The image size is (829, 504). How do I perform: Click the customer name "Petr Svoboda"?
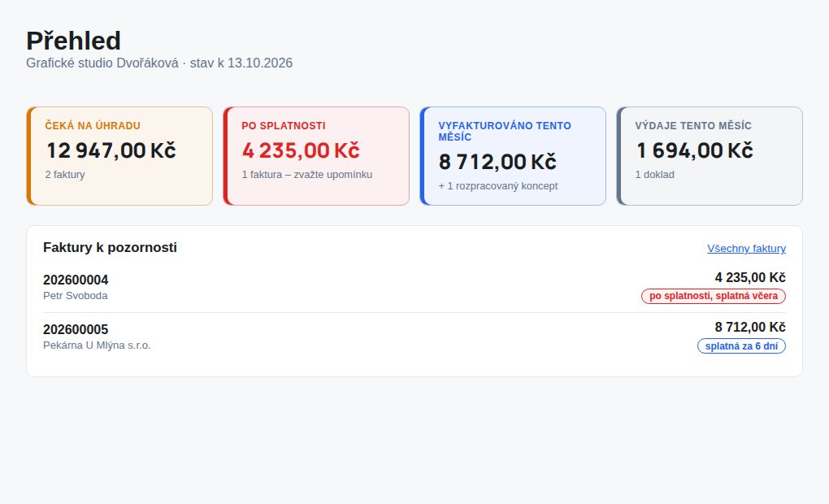[75, 296]
